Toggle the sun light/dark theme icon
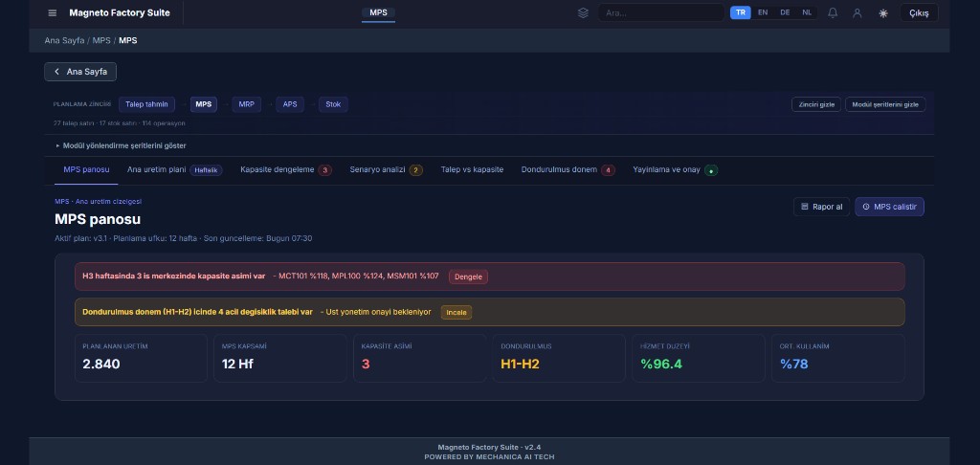980x465 pixels. pos(882,13)
